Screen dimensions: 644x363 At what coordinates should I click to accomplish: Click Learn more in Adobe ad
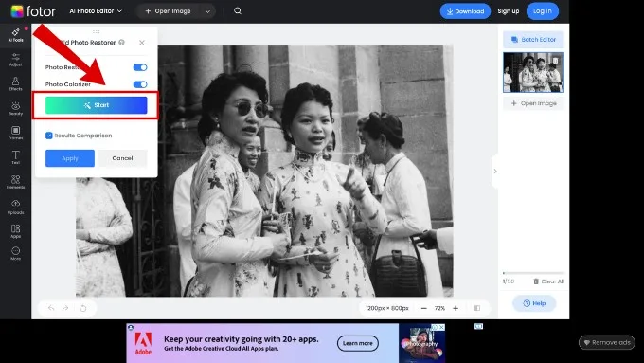tap(358, 343)
